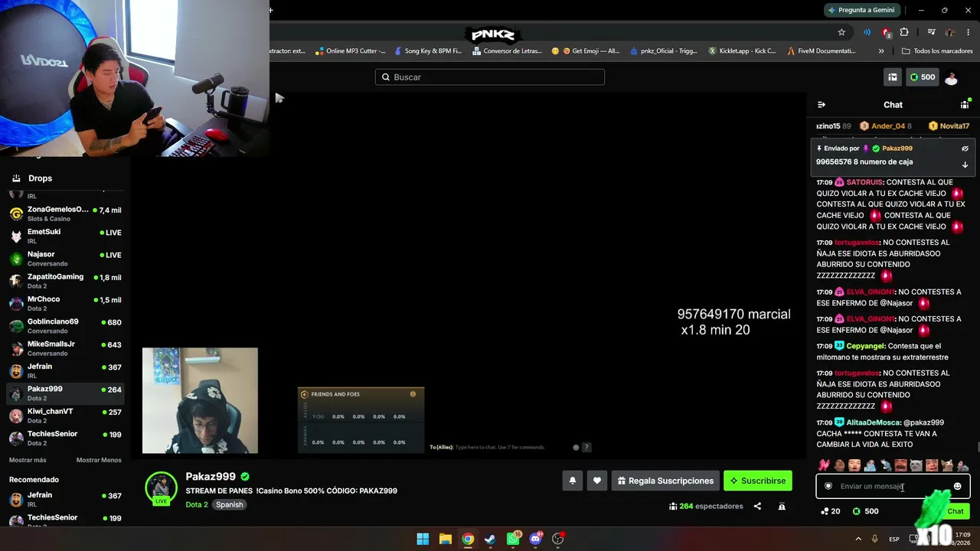This screenshot has height=551, width=980.
Task: Click the Spanish language tag
Action: pyautogui.click(x=229, y=504)
